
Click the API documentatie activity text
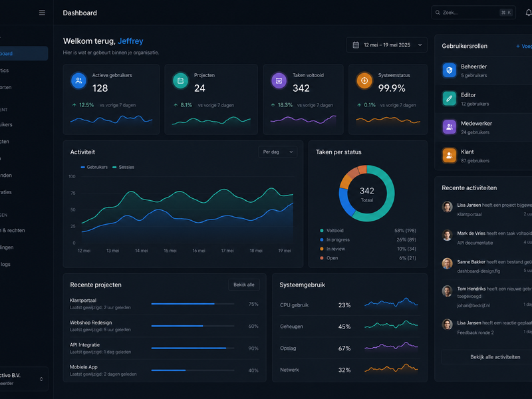pos(475,243)
